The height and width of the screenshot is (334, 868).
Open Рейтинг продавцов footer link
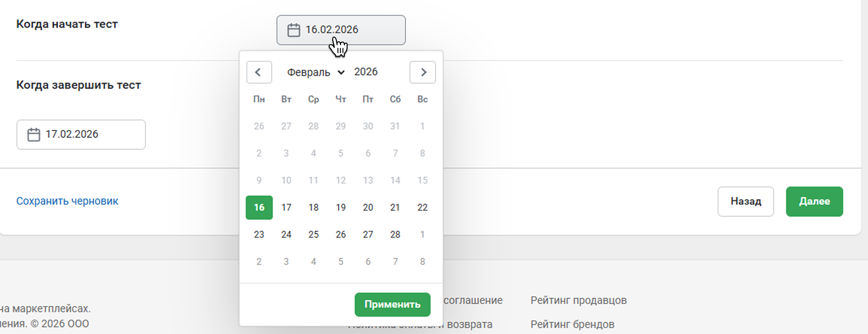click(x=578, y=301)
